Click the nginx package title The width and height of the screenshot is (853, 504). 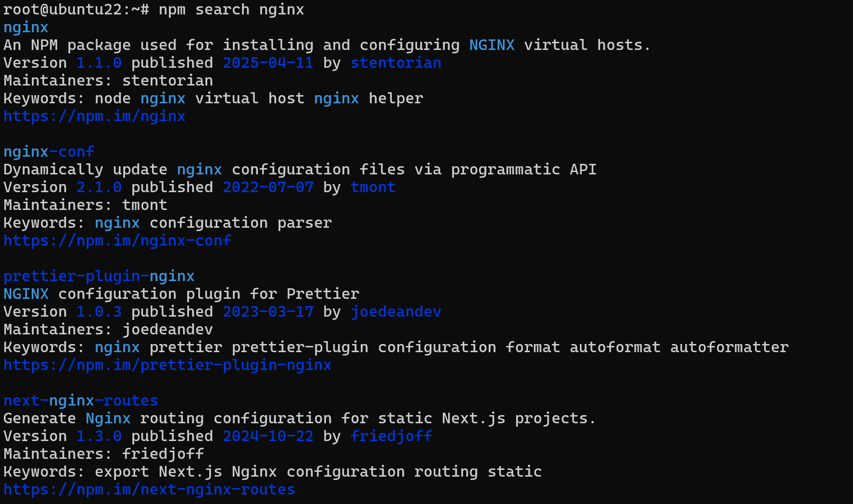[26, 27]
